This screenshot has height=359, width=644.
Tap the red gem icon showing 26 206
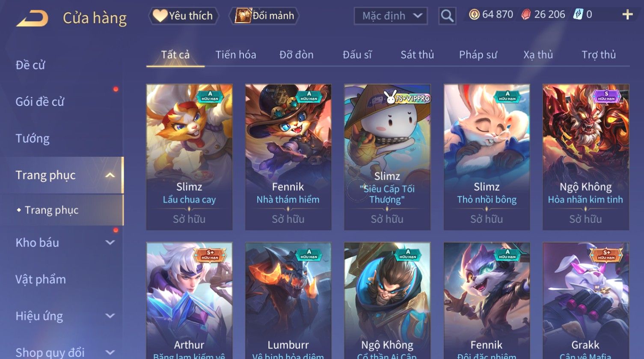526,15
